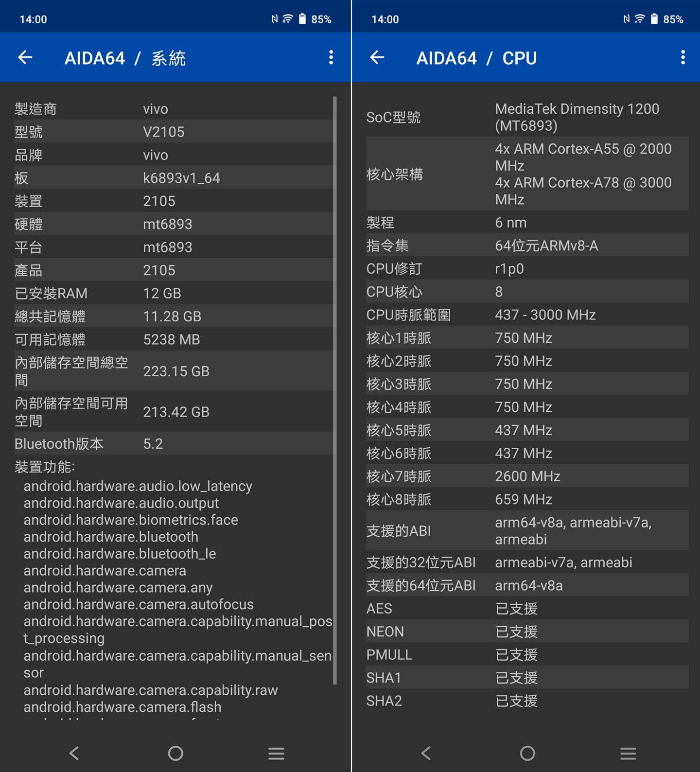
Task: Select the SHA2 已支援 row
Action: coord(527,701)
